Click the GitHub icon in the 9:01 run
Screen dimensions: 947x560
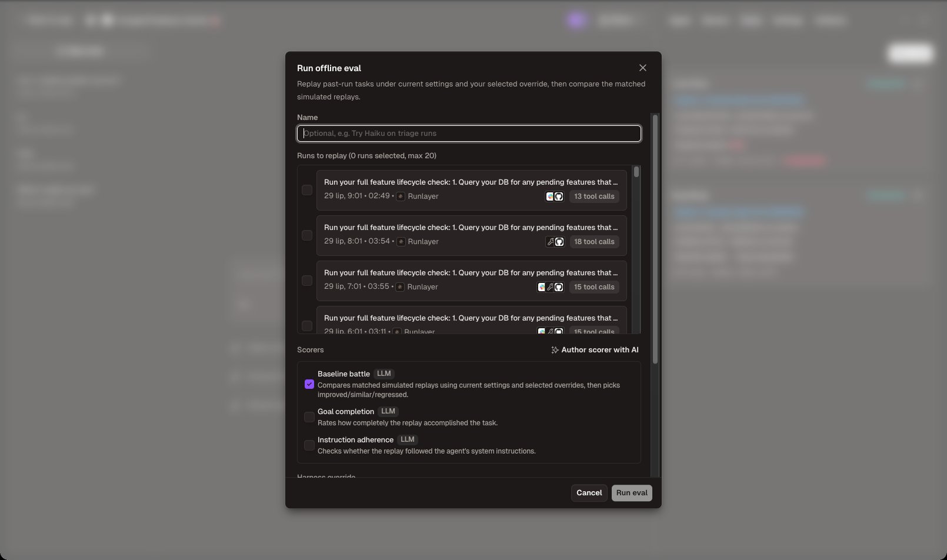pos(559,196)
